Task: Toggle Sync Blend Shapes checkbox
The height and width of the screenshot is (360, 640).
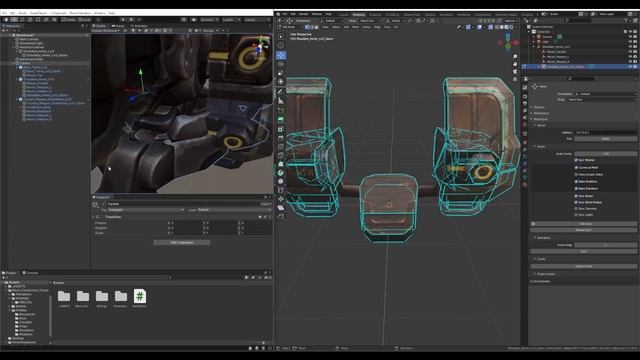Action: [x=576, y=202]
